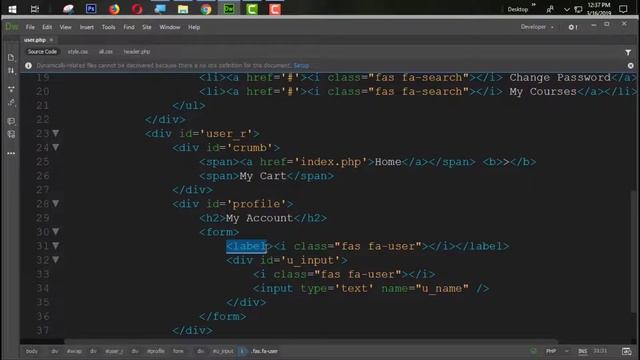This screenshot has height=360, width=640.
Task: Dismiss the dynamically-related files info bar
Action: tap(631, 65)
